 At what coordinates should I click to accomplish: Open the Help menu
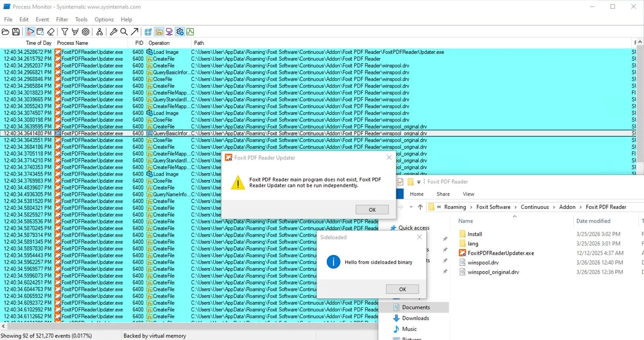(126, 19)
